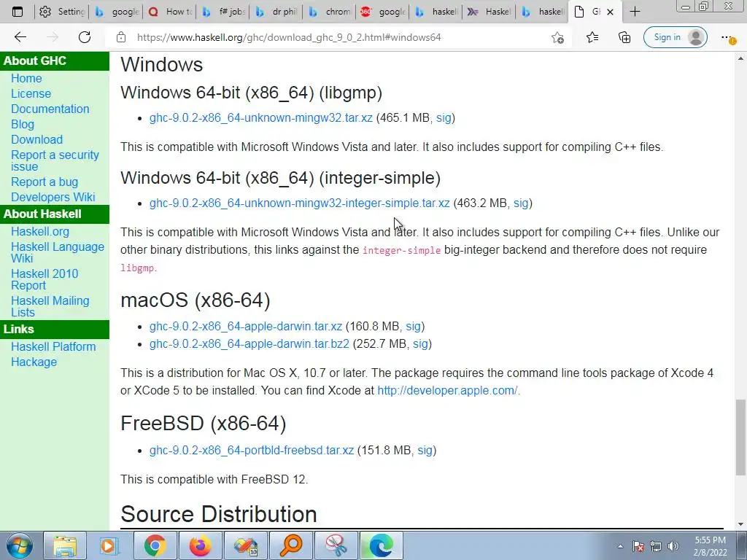Screen dimensions: 747x560
Task: Open the sig link for the 151.8 MB file
Action: click(x=425, y=450)
